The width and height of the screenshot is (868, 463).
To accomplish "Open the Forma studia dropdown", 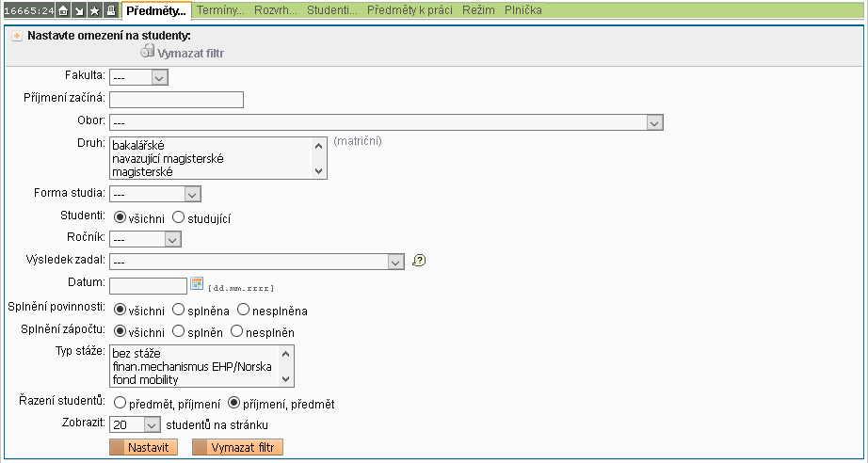I will (155, 194).
